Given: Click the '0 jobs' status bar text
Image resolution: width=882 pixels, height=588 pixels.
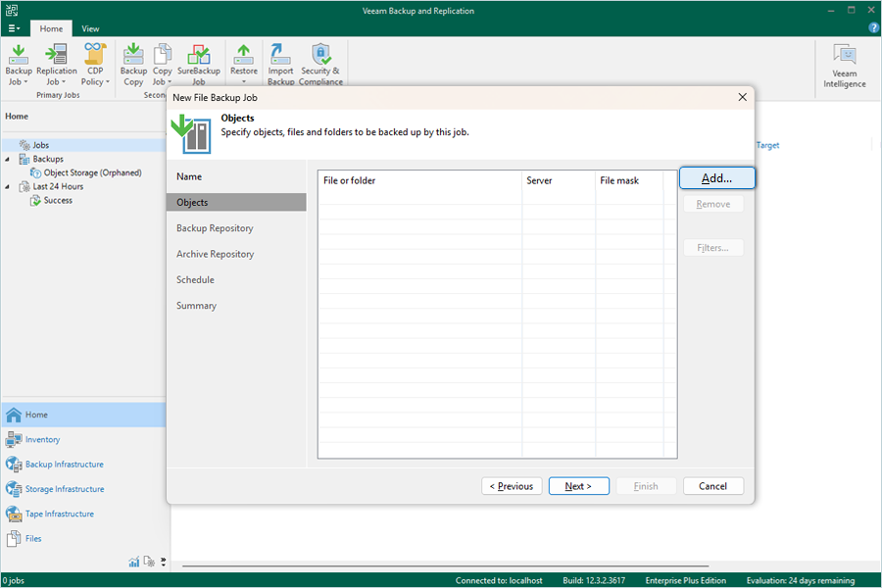Looking at the screenshot, I should click(13, 581).
